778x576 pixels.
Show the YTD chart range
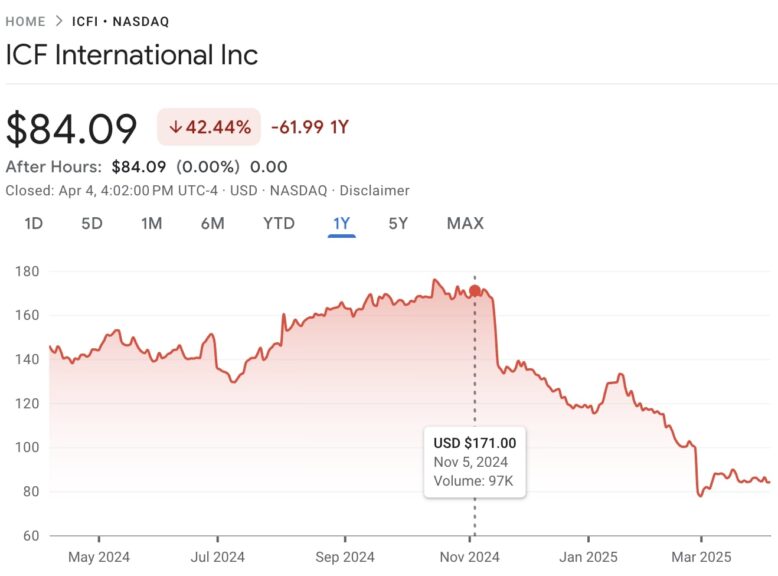[x=278, y=223]
